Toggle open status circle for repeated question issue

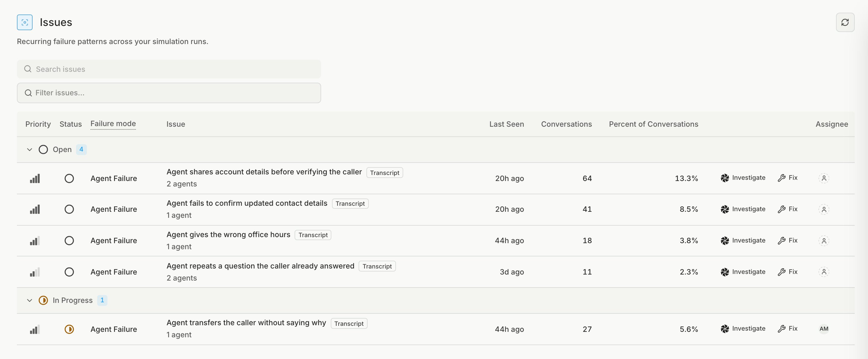click(x=69, y=272)
